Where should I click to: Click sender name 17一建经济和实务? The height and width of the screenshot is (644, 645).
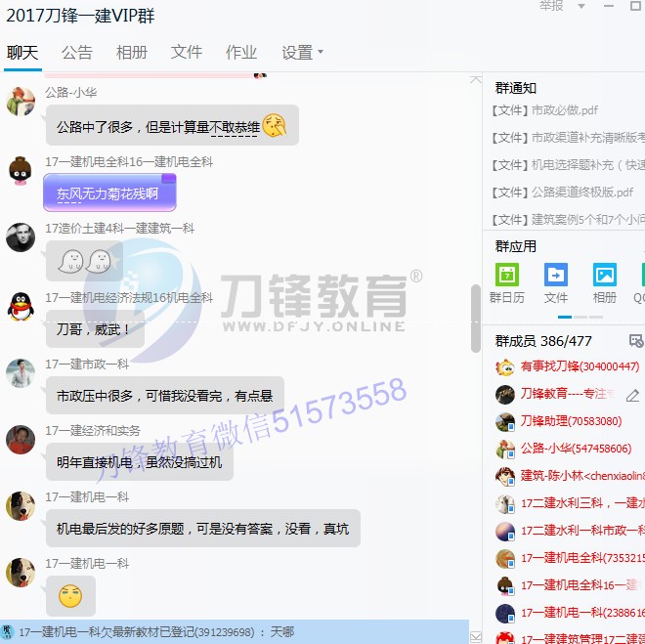click(93, 431)
